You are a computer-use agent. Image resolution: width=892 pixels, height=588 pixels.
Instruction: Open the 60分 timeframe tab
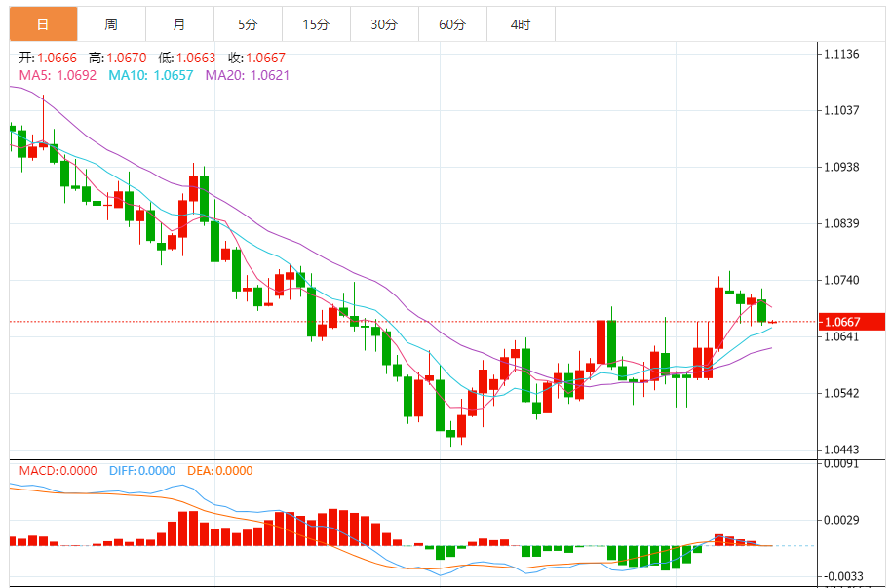[x=453, y=24]
